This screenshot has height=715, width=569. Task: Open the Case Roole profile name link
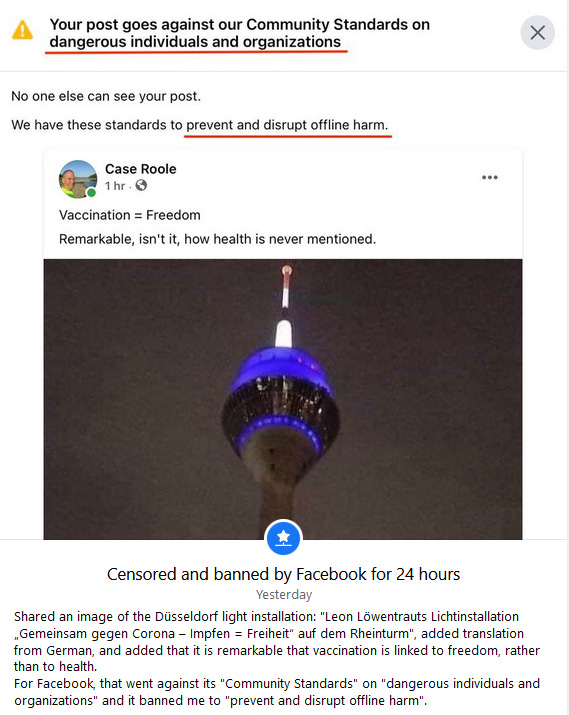[x=140, y=169]
